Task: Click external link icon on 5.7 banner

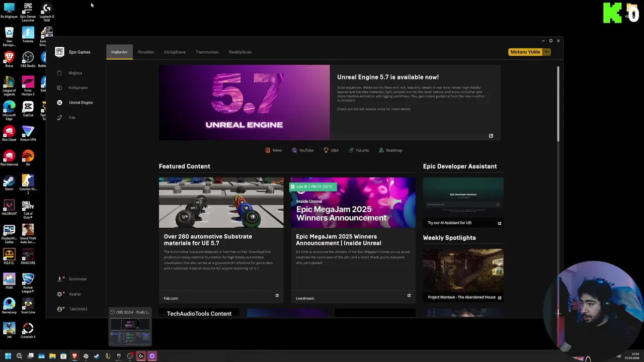Action: [x=491, y=136]
